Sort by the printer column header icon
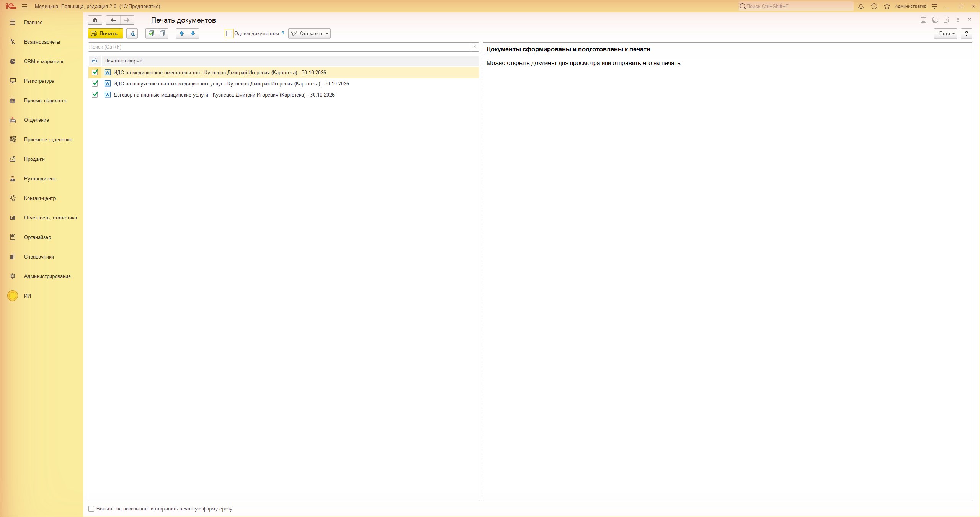Viewport: 980px width, 517px height. [x=95, y=61]
